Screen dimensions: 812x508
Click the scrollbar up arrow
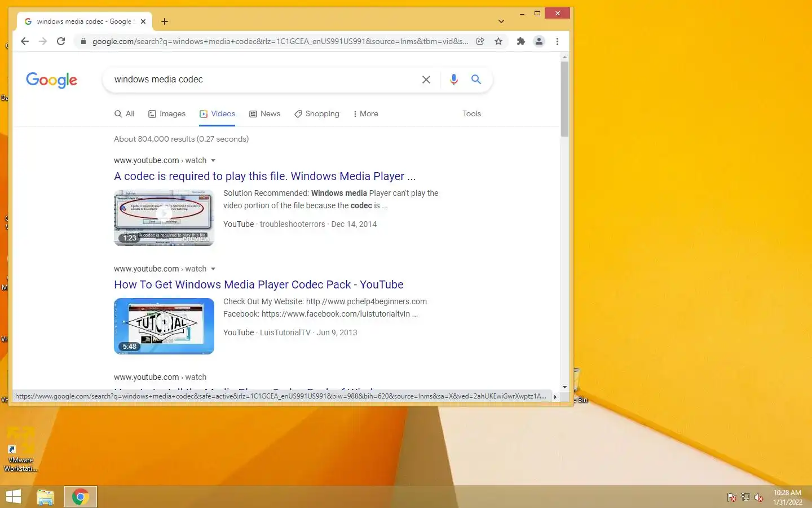point(564,58)
